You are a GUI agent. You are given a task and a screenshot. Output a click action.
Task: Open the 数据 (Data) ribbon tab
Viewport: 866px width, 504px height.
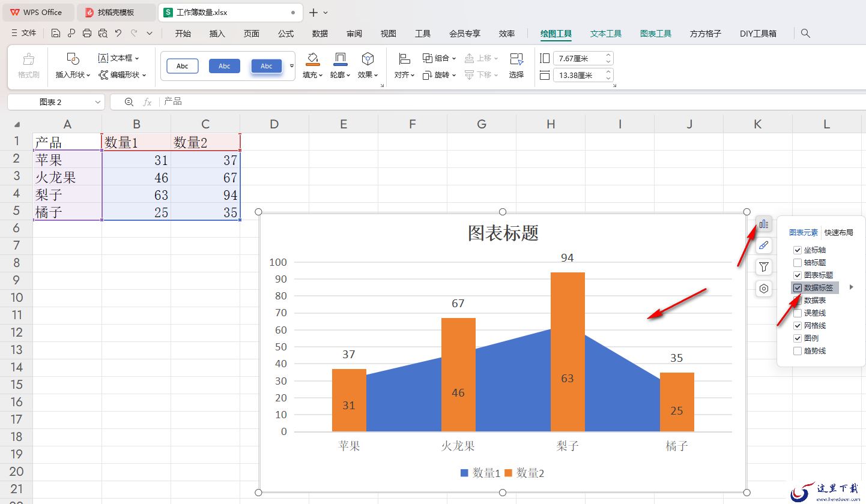pos(320,34)
